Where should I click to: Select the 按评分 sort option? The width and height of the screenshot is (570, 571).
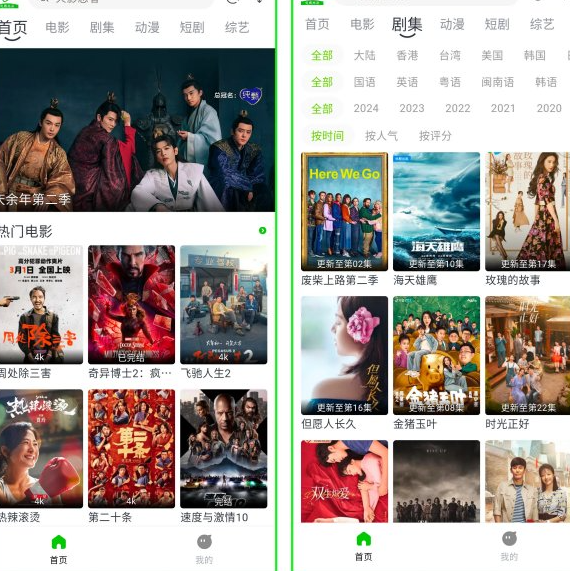(435, 136)
